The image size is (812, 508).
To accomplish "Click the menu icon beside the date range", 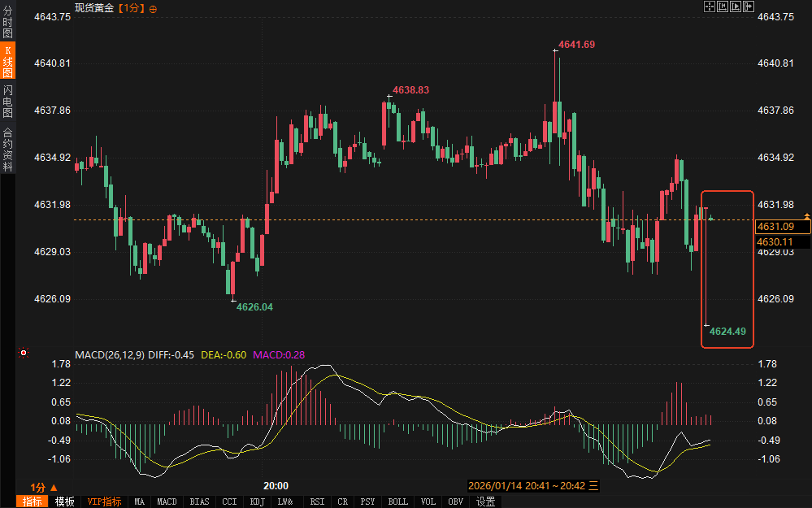I will tap(593, 485).
